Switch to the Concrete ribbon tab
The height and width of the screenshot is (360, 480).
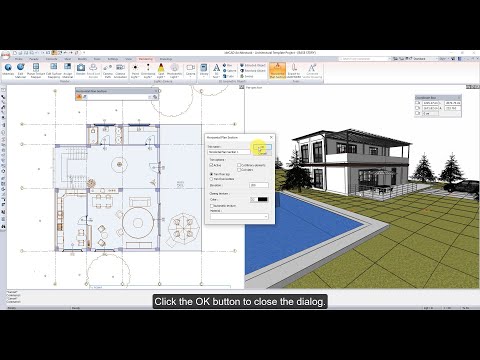click(51, 59)
